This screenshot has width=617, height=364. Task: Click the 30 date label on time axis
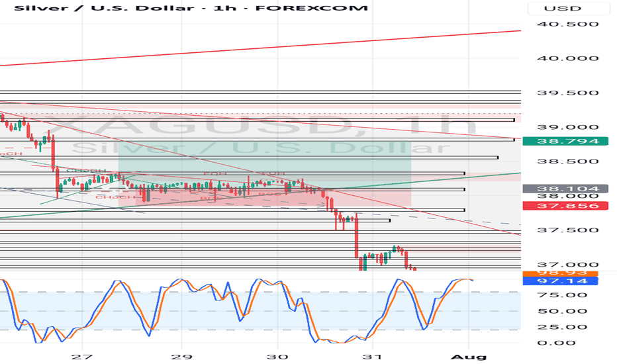tap(277, 357)
